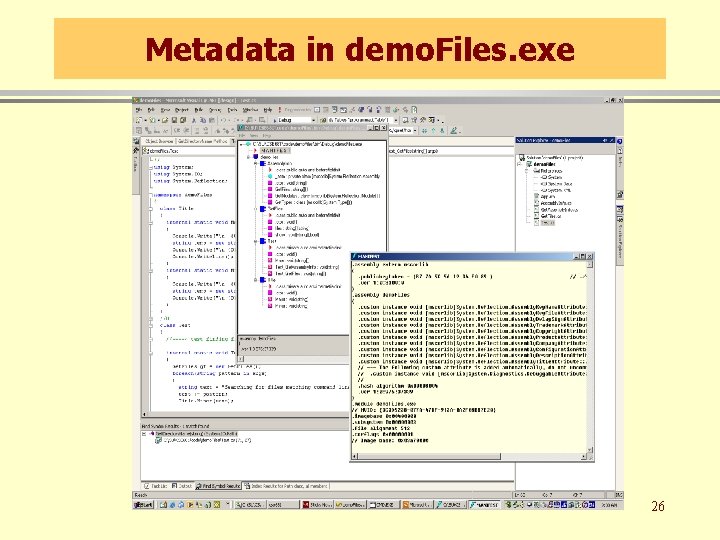Click the Toolbox side tab icon
The image size is (720, 540).
click(x=136, y=150)
